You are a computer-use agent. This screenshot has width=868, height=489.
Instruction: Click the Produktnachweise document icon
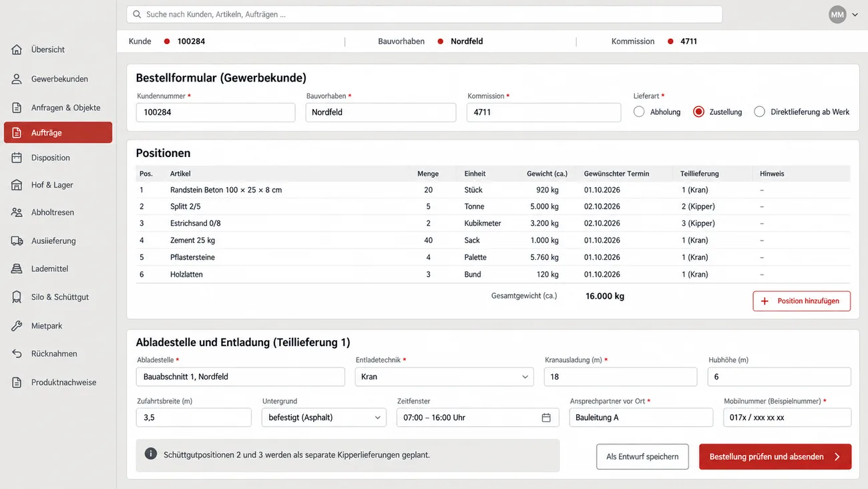17,383
